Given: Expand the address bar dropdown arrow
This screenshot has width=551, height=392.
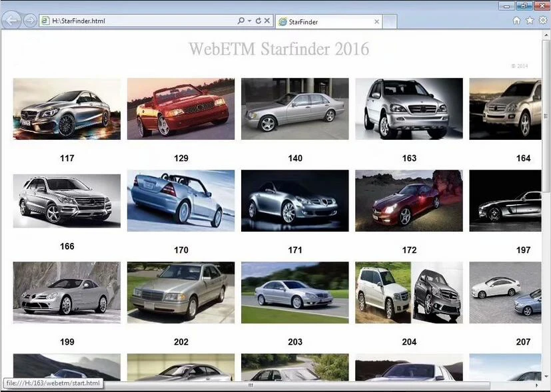Looking at the screenshot, I should point(249,21).
